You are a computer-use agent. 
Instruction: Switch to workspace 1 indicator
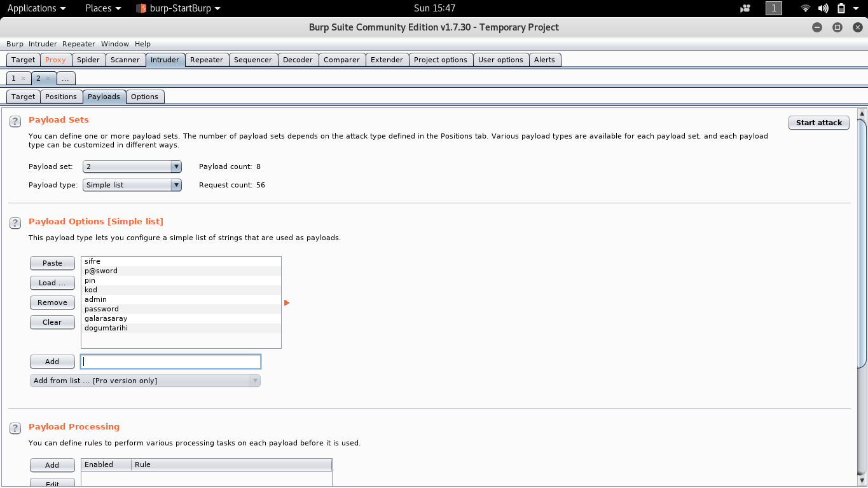[774, 8]
